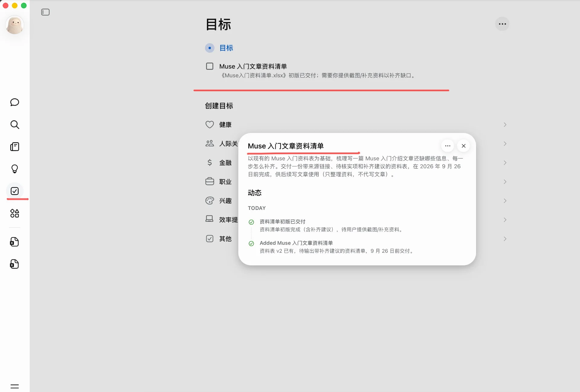Screen dimensions: 580x392
Task: Select the 其他 goal category
Action: pyautogui.click(x=225, y=239)
